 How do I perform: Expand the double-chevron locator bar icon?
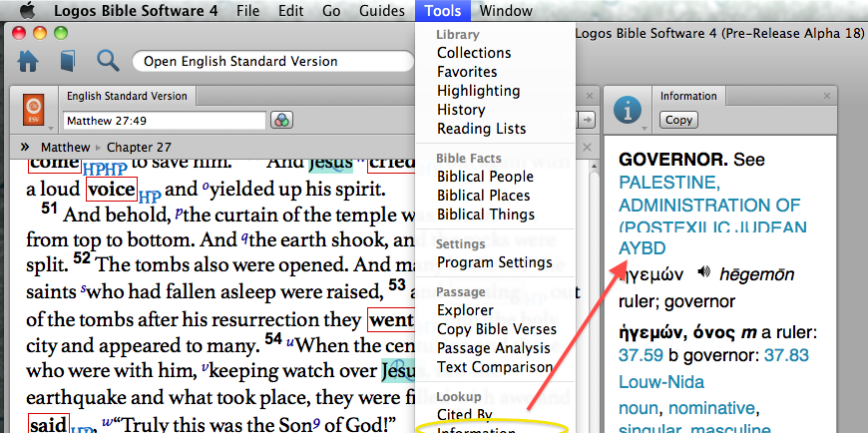24,147
